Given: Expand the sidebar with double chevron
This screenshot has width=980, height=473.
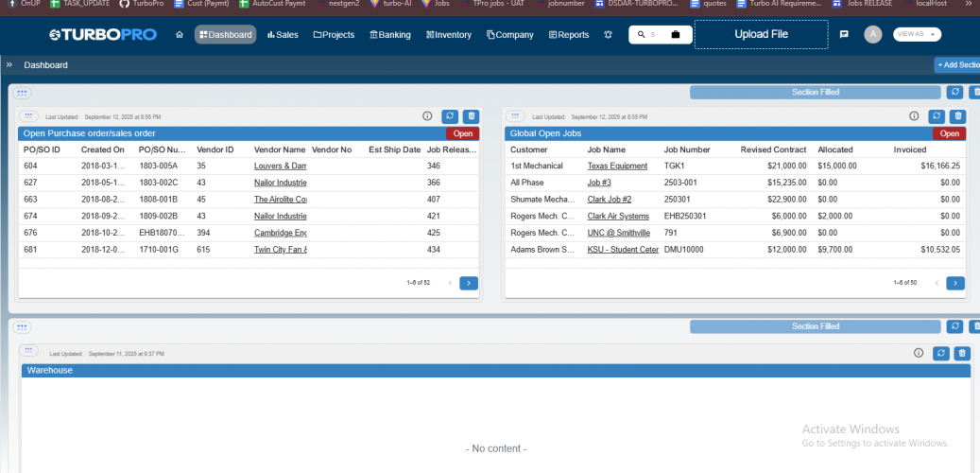Looking at the screenshot, I should 9,64.
